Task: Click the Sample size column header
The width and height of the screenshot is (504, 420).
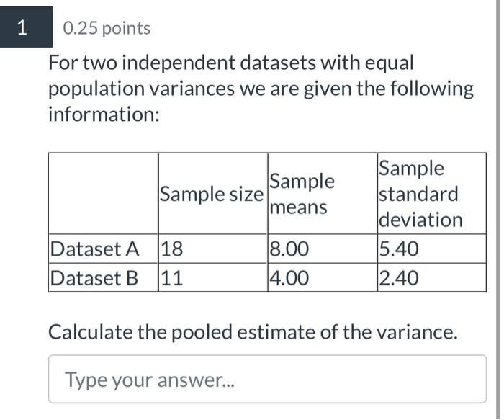Action: tap(213, 194)
